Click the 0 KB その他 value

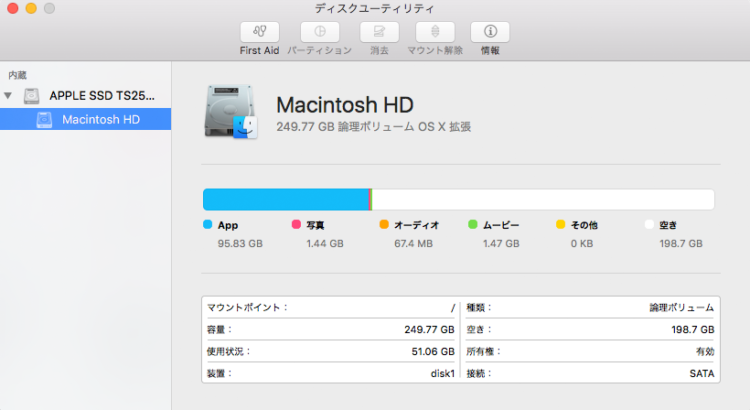[x=582, y=244]
